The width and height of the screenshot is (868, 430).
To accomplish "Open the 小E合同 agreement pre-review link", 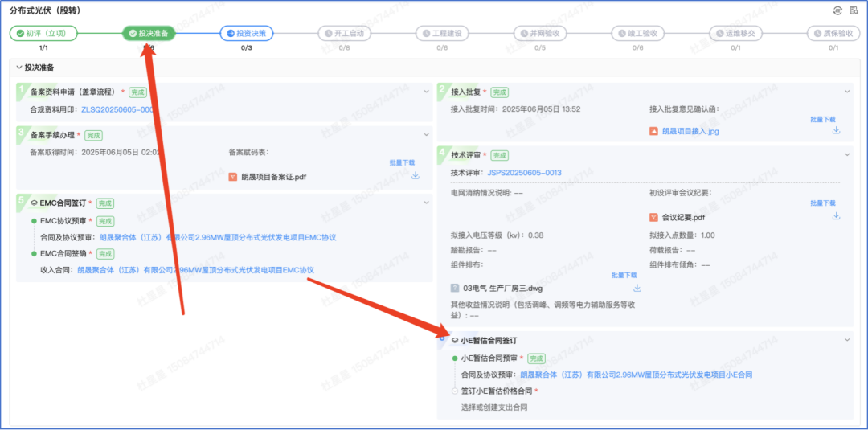I will click(x=636, y=375).
